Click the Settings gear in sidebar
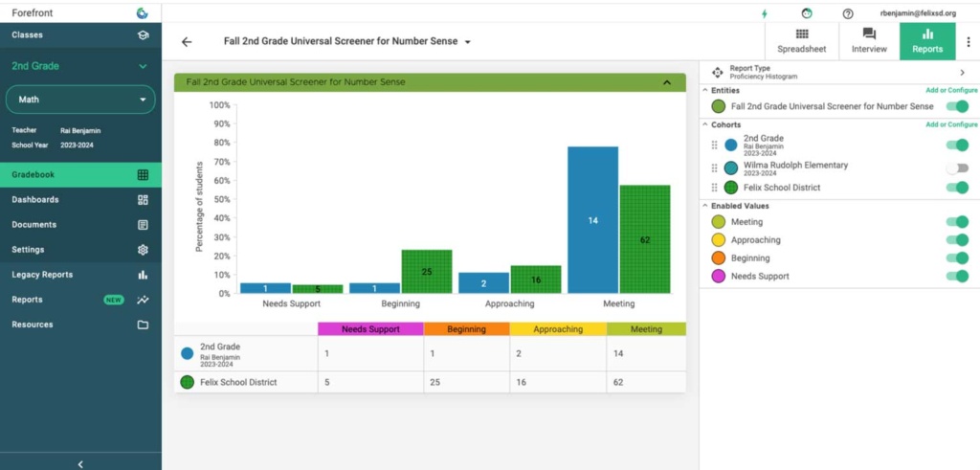This screenshot has height=470, width=980. [143, 250]
